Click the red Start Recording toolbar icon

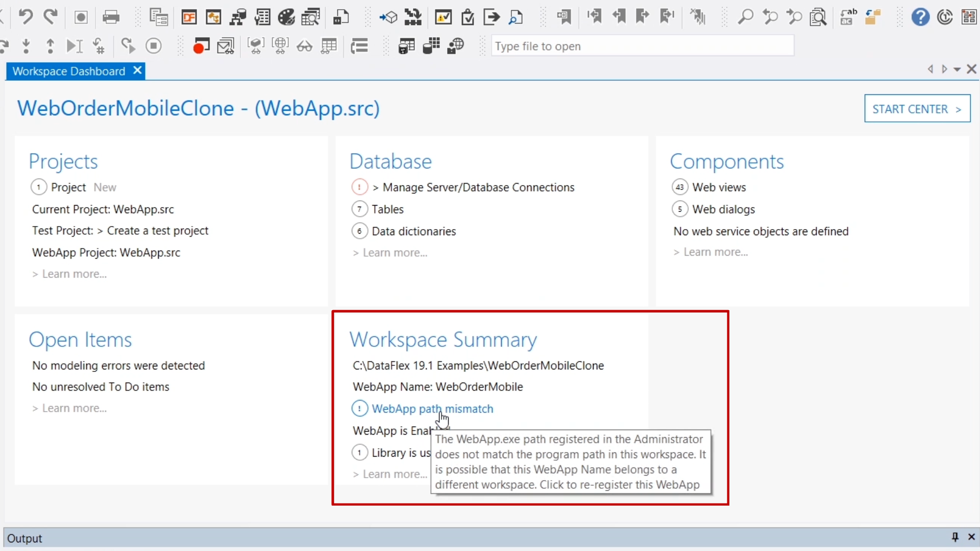pyautogui.click(x=201, y=46)
